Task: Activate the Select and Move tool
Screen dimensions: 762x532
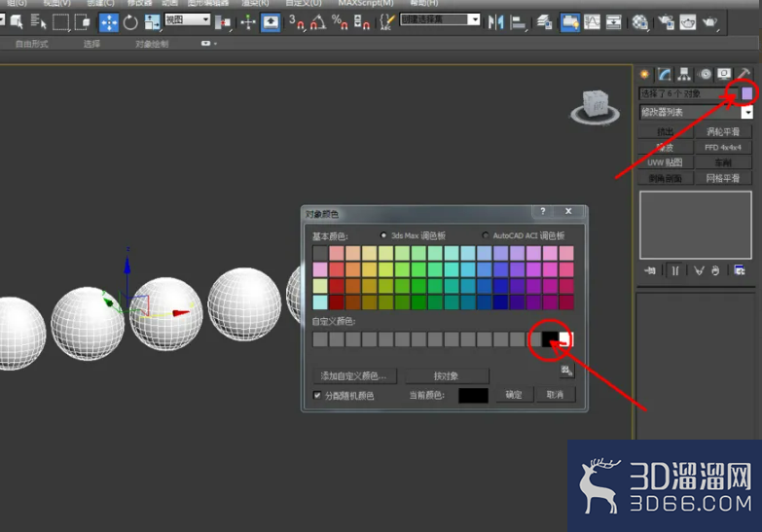Action: (x=108, y=22)
